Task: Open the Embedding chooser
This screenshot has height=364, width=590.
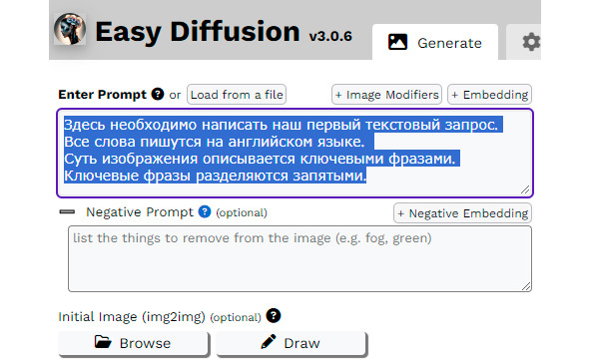Action: pos(489,95)
